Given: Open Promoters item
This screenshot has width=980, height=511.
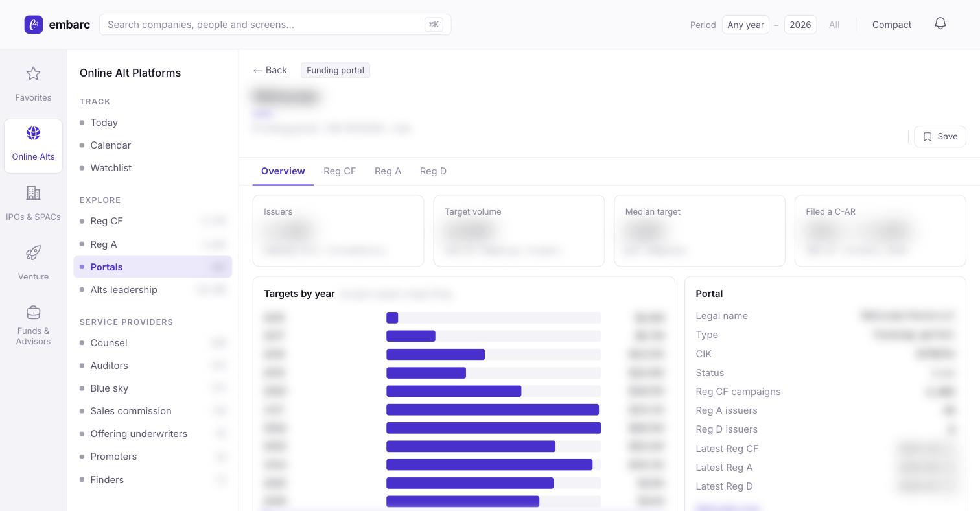Looking at the screenshot, I should (x=152, y=457).
